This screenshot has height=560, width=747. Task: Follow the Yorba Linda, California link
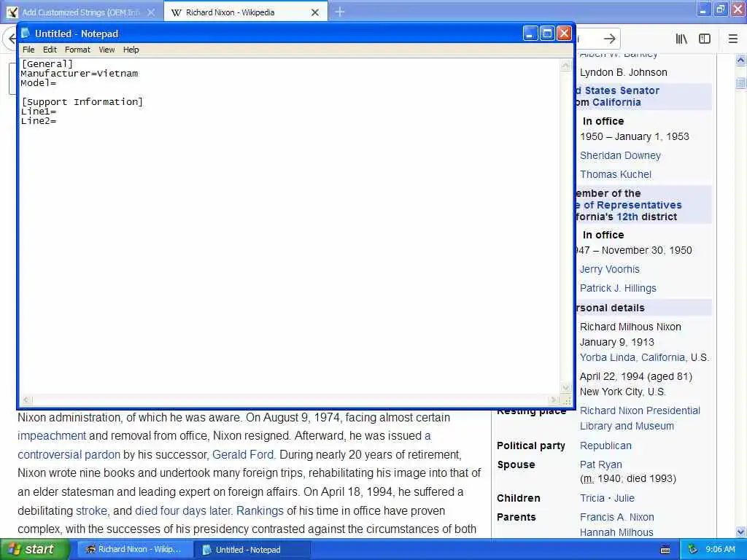(x=632, y=357)
